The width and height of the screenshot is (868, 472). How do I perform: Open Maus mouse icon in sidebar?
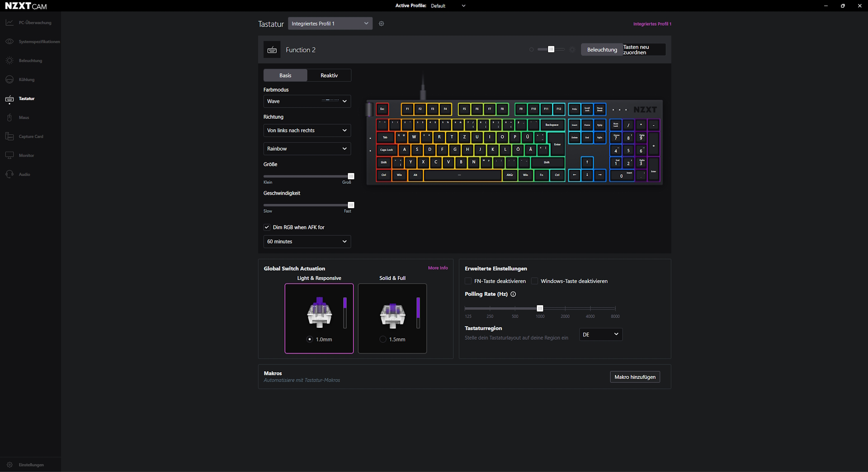click(9, 117)
